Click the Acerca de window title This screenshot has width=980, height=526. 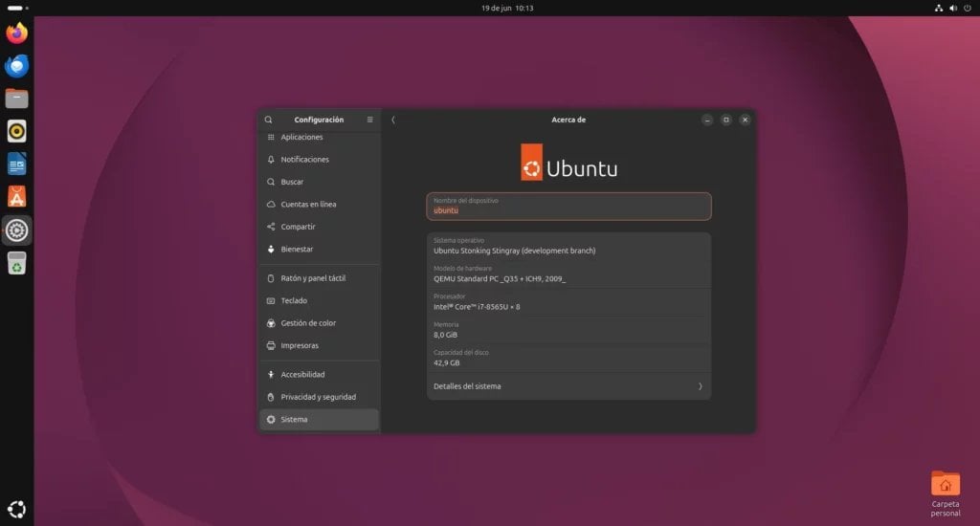click(568, 120)
